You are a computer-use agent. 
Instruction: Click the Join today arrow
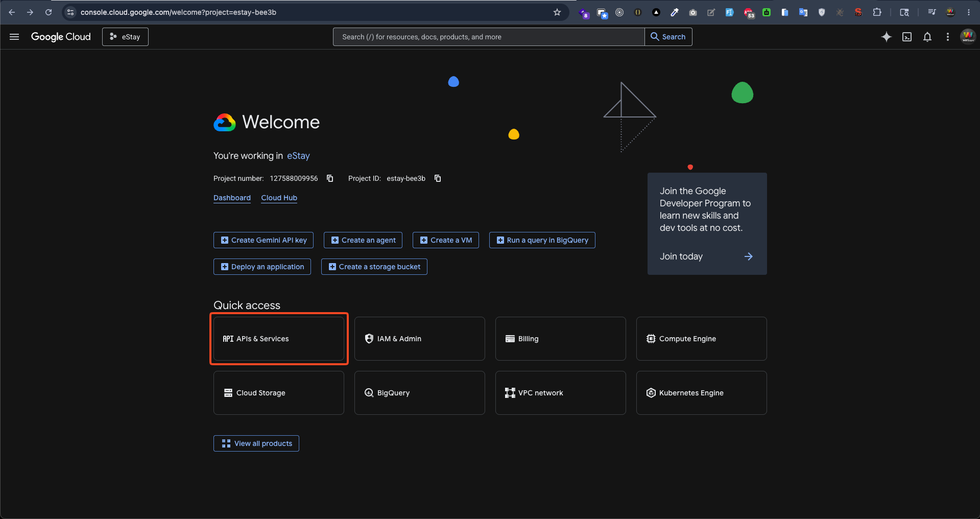tap(749, 256)
